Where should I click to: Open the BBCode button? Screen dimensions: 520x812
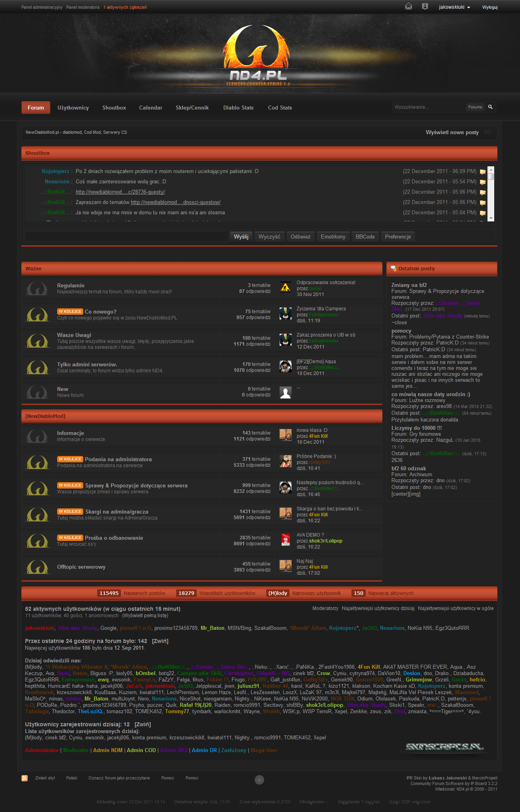pyautogui.click(x=365, y=237)
